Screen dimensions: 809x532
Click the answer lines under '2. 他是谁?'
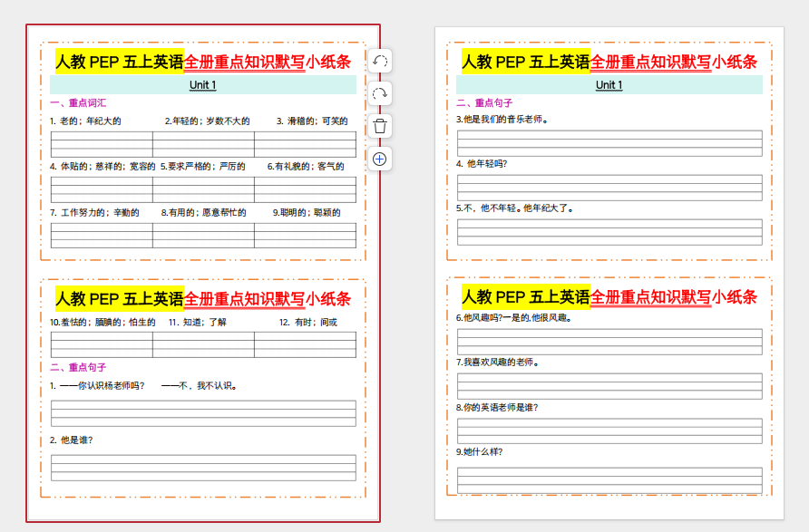tap(202, 468)
